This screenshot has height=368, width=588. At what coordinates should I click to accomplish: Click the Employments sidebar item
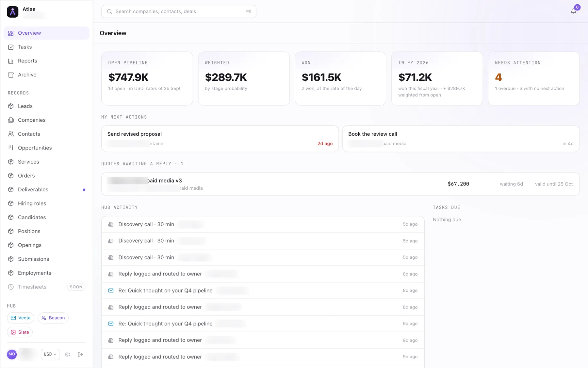[x=46, y=273]
